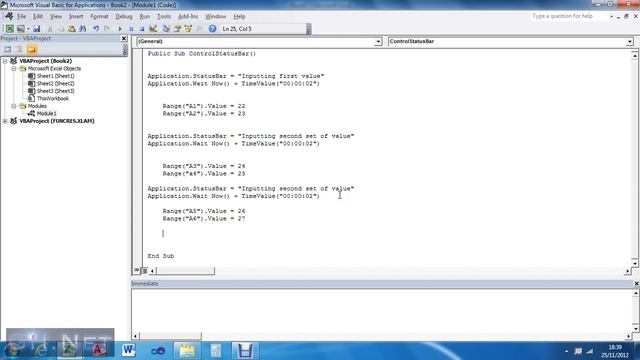Click the 'Type a question for help' box
The height and width of the screenshot is (360, 640).
(x=569, y=16)
